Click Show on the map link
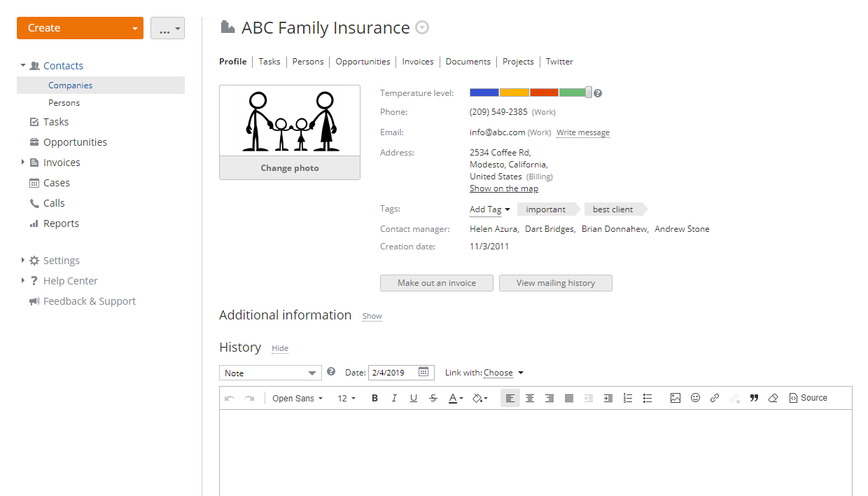Screen dimensions: 868x496 (x=504, y=188)
